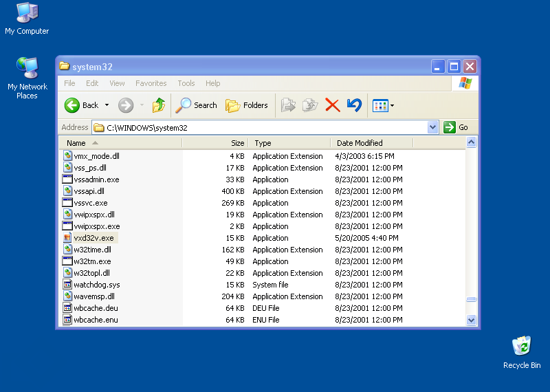
Task: Click the vxd32v.exe file icon
Action: pyautogui.click(x=67, y=237)
